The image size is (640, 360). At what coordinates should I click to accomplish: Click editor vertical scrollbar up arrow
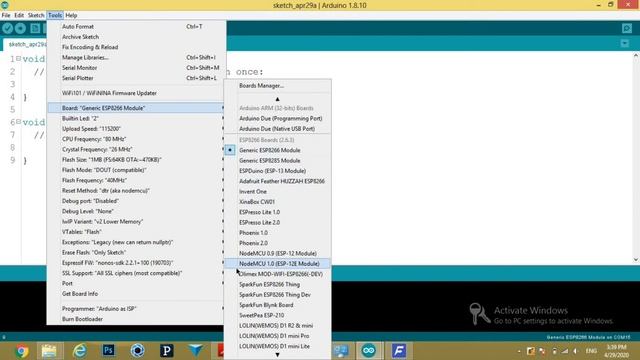[636, 56]
